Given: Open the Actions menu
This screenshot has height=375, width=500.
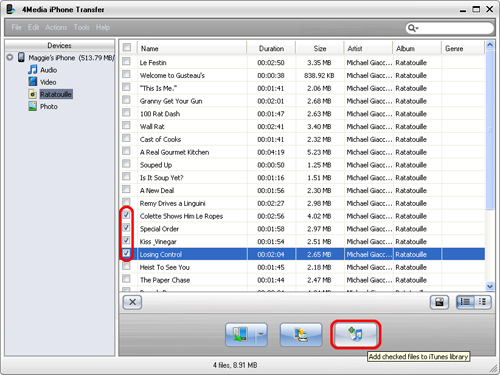Looking at the screenshot, I should [x=56, y=27].
